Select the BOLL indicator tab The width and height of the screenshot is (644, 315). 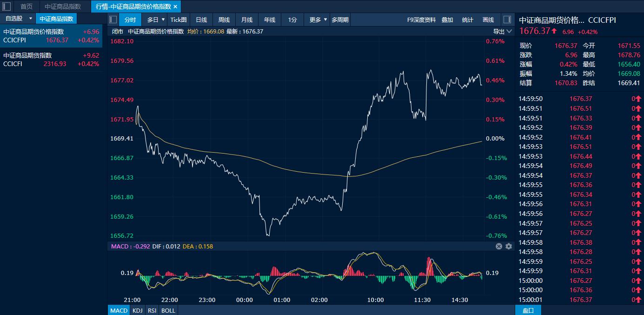pos(168,310)
